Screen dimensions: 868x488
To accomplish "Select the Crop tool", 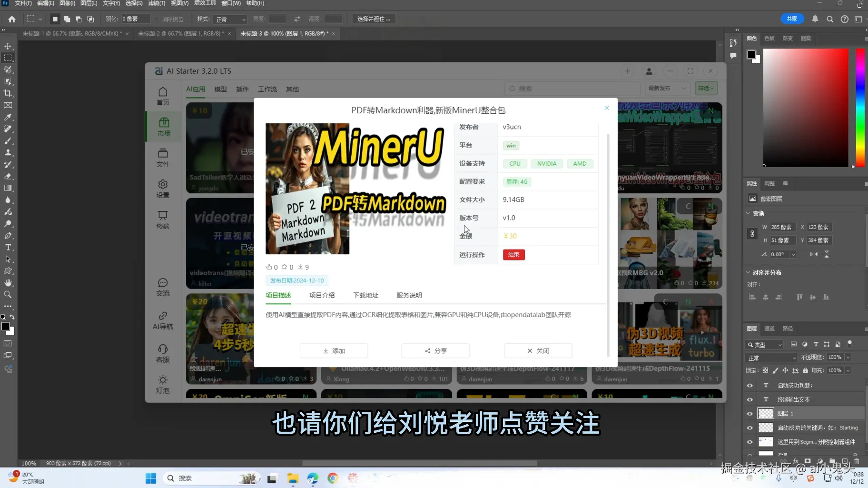I will 8,93.
